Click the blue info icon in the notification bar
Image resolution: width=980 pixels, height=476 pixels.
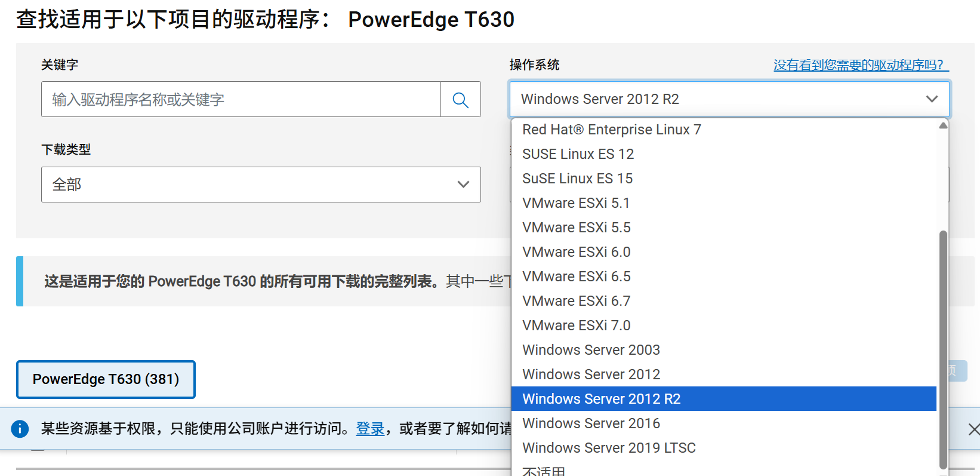pos(20,429)
